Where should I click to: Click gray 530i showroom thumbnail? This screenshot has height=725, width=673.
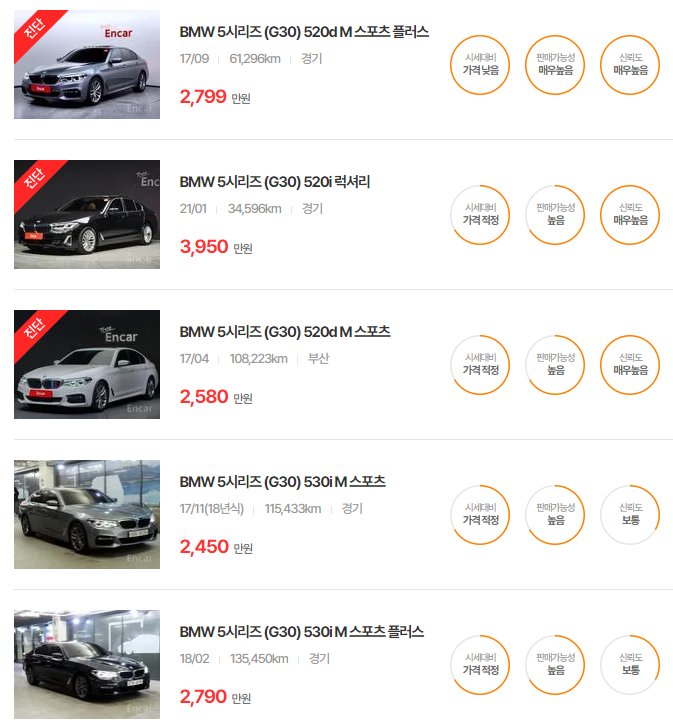(87, 514)
